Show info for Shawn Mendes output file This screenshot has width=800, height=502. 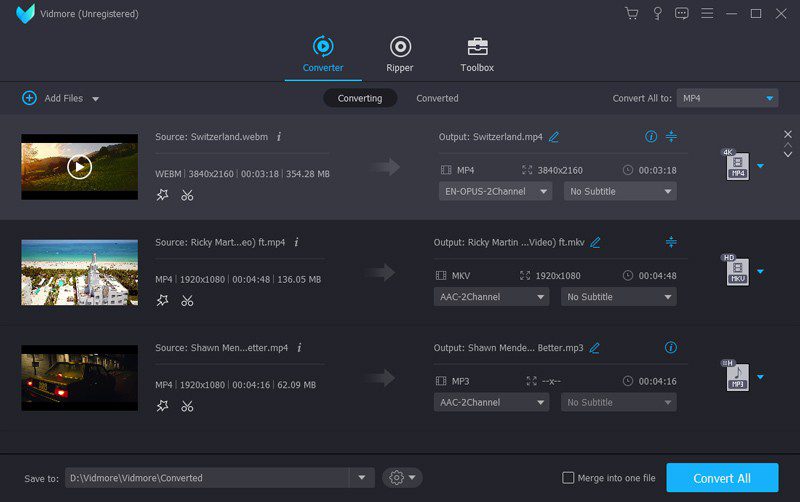click(x=671, y=348)
